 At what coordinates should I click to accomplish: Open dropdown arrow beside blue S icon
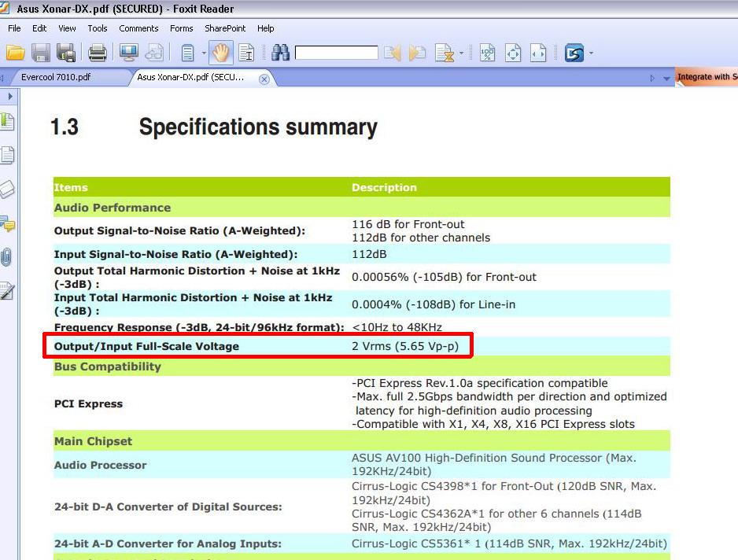(x=591, y=54)
